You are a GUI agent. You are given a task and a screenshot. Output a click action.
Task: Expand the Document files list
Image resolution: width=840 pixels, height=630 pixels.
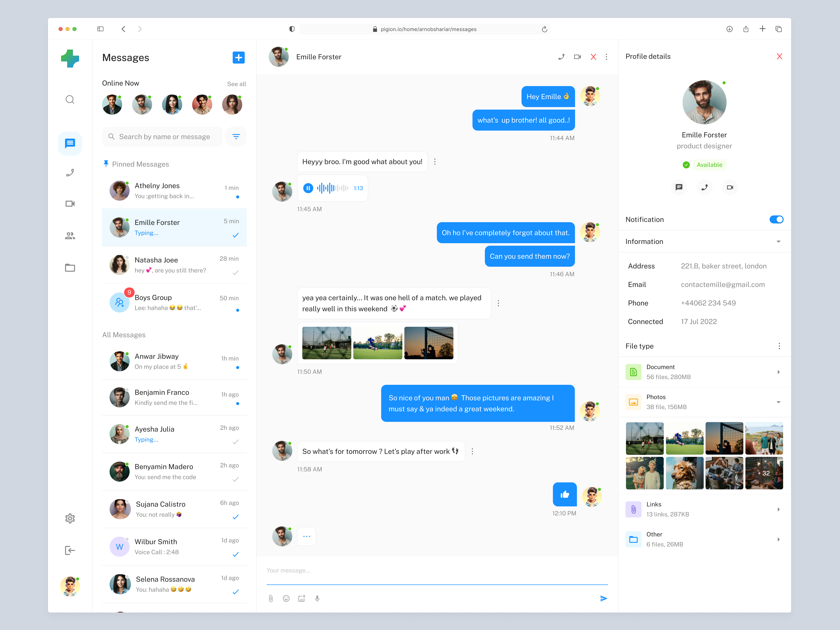(x=779, y=372)
